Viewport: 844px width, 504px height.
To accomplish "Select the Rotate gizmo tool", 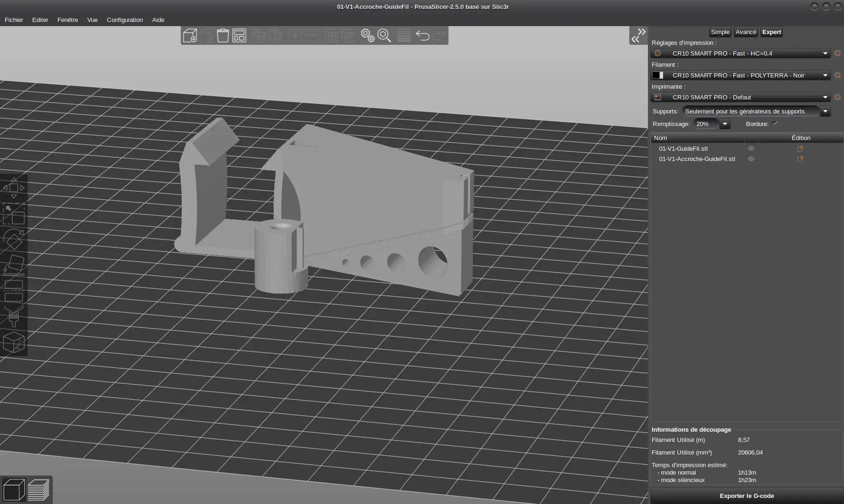I will pyautogui.click(x=14, y=240).
